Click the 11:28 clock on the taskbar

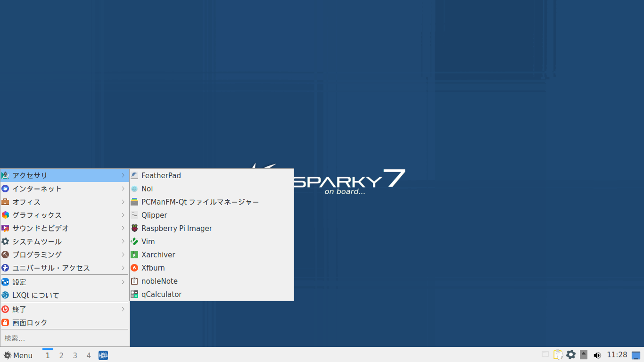[x=617, y=355]
